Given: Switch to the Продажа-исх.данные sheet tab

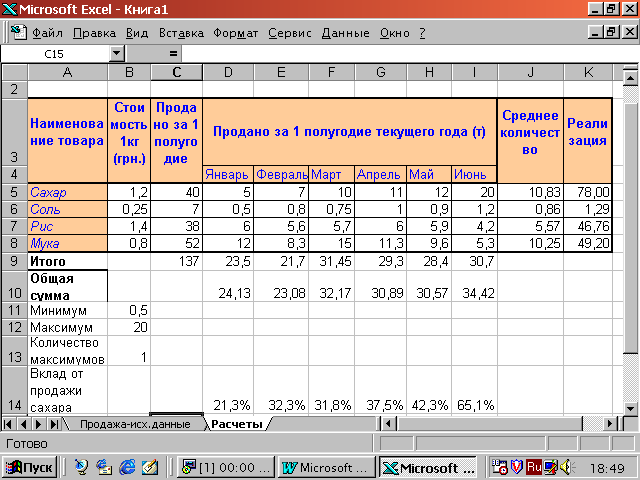Looking at the screenshot, I should click(x=135, y=424).
